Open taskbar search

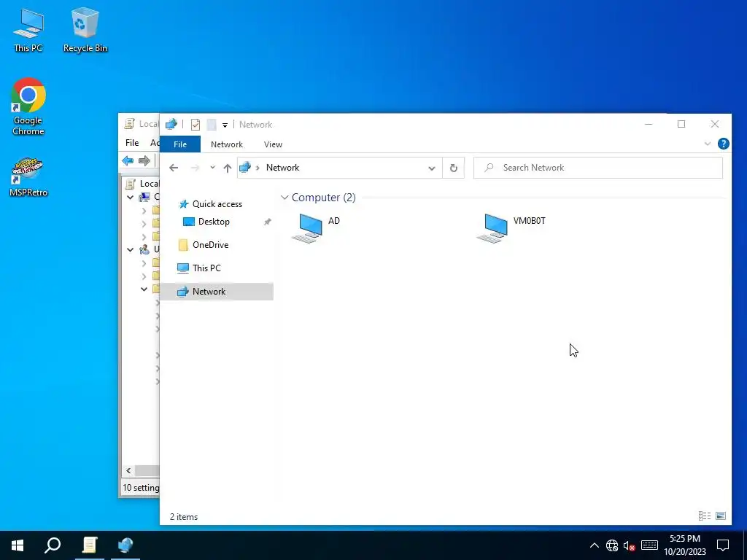click(53, 545)
